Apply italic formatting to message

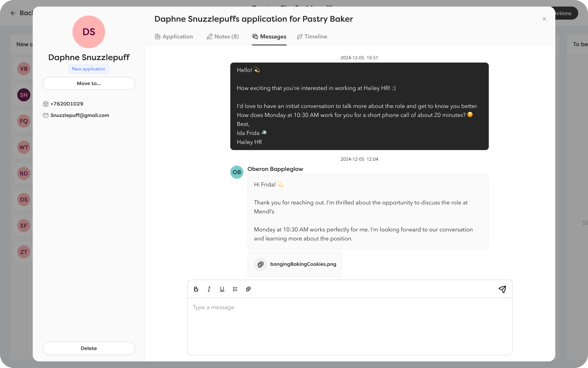pos(209,289)
